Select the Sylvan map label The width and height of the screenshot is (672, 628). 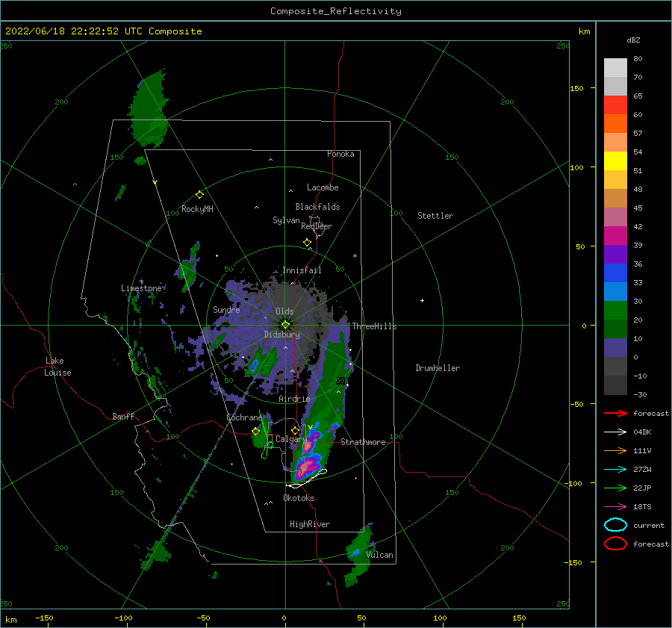pos(286,220)
